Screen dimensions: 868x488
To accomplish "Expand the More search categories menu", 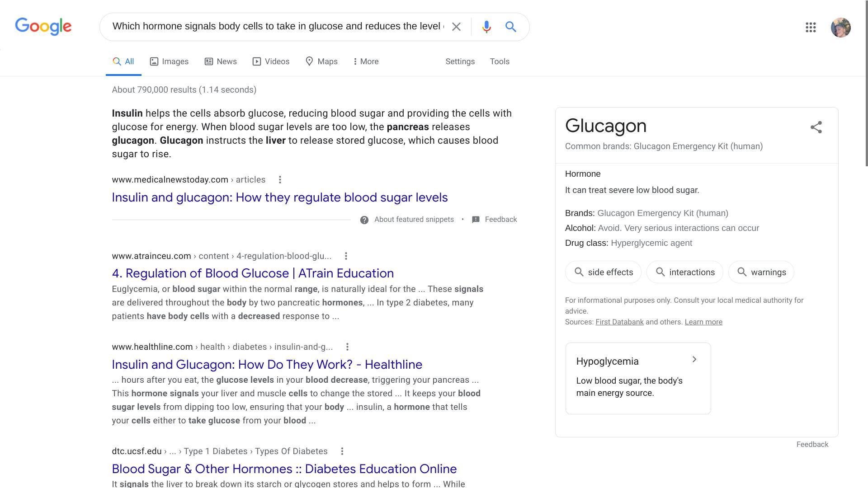I will pyautogui.click(x=366, y=61).
